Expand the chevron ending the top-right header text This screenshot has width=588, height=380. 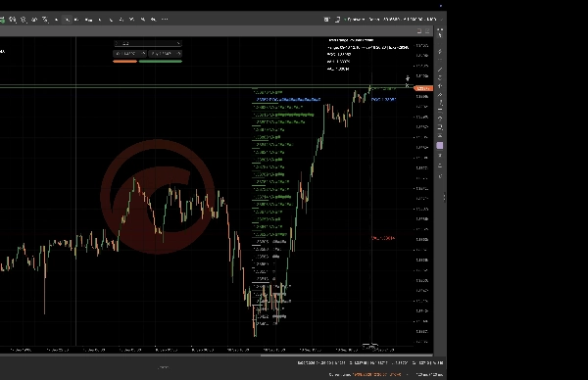point(441,20)
